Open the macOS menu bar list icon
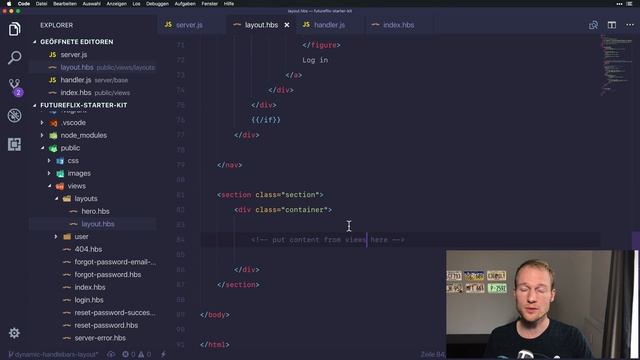 click(x=629, y=4)
